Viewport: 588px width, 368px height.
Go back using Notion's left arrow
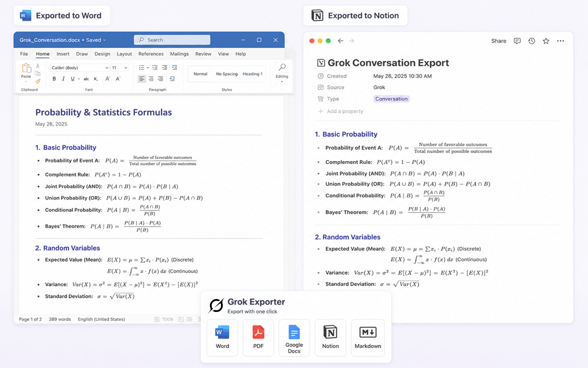click(340, 41)
